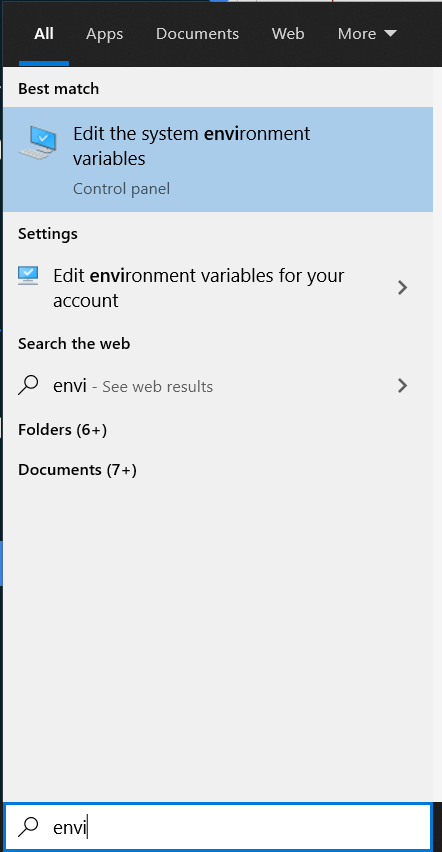
Task: Click the magnifying glass icon in the search box
Action: coord(28,826)
